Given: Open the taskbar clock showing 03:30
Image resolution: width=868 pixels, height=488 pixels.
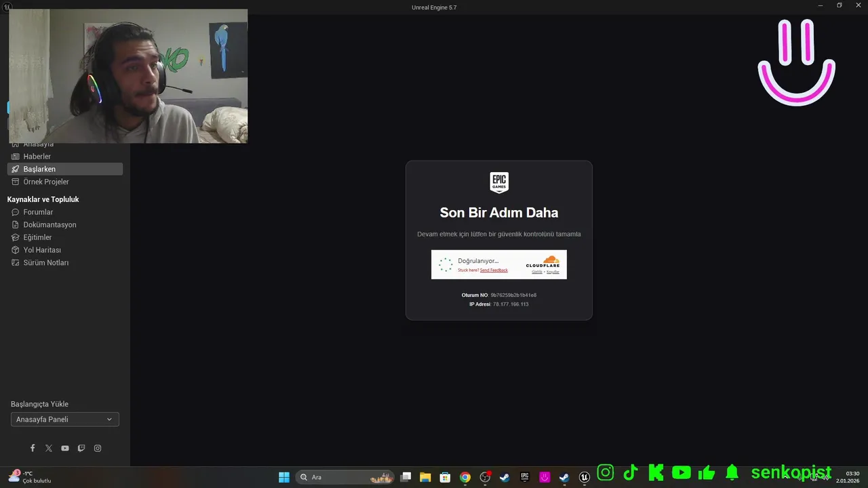Looking at the screenshot, I should point(848,477).
